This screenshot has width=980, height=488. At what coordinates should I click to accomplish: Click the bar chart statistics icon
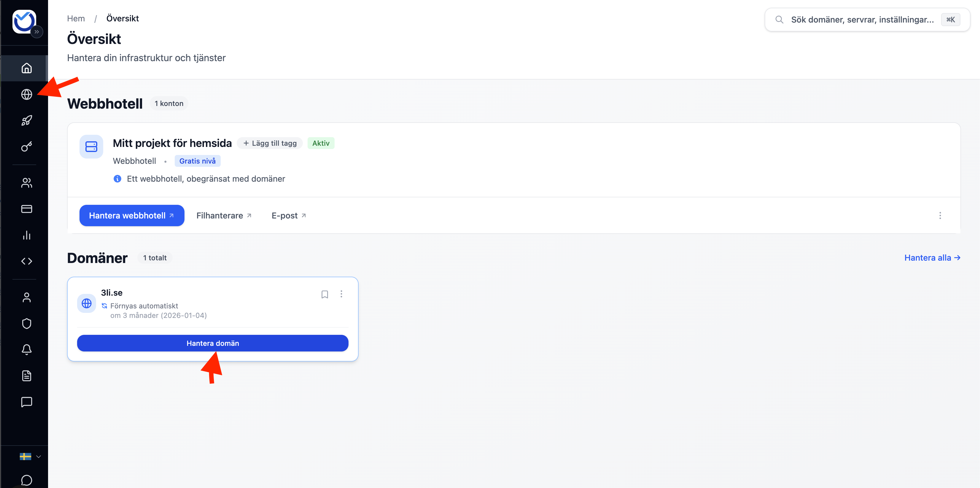[26, 235]
